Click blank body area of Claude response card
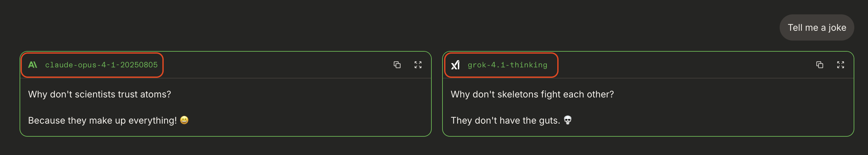This screenshot has width=868, height=155. tap(303, 108)
